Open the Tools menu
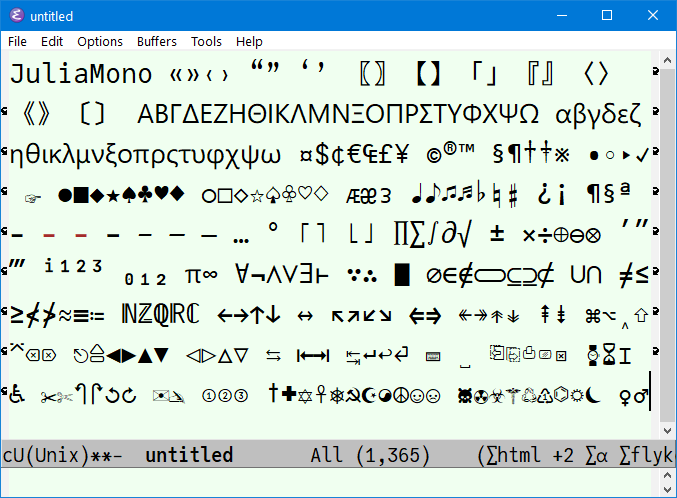This screenshot has width=677, height=498. 206,41
